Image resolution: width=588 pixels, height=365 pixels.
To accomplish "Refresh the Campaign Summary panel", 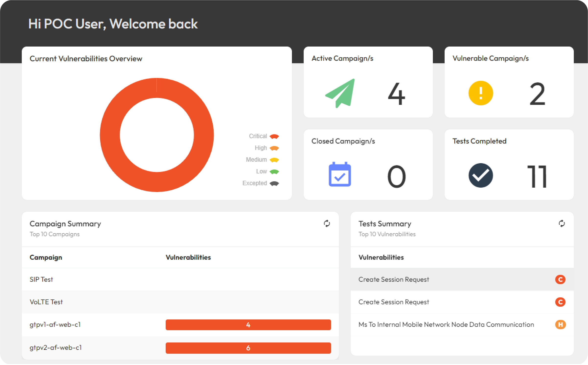I will (327, 223).
